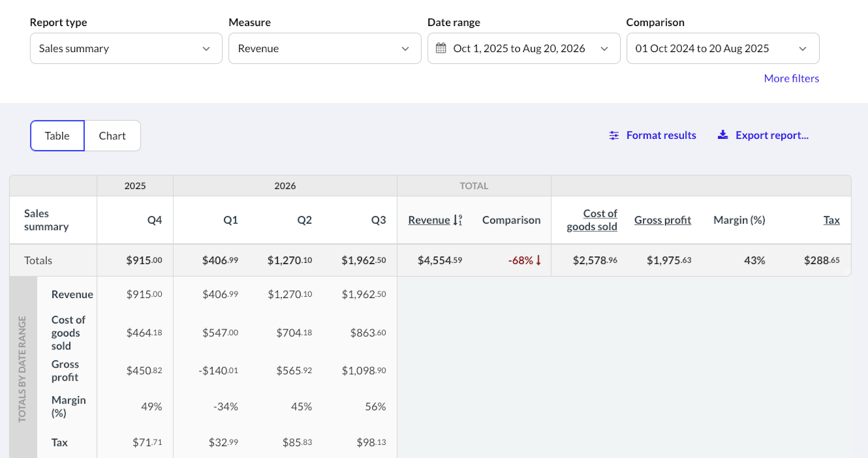Sort by the Revenue column header
The height and width of the screenshot is (458, 868).
(x=429, y=220)
